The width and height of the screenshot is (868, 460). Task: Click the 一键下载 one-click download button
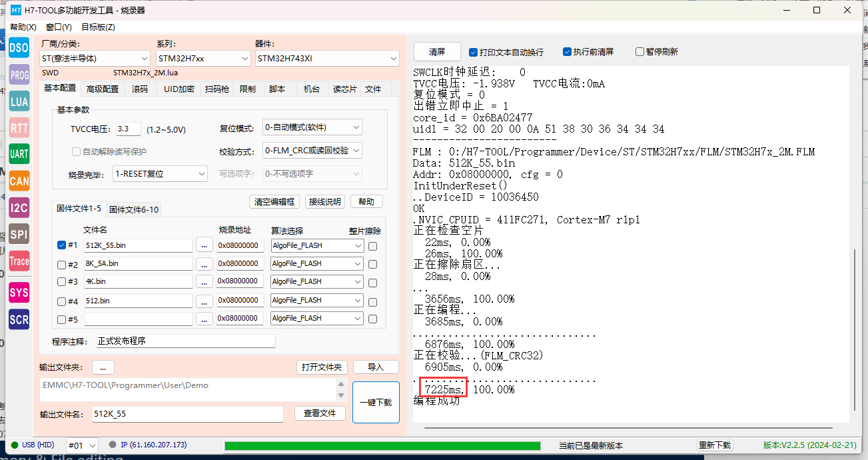[x=376, y=402]
